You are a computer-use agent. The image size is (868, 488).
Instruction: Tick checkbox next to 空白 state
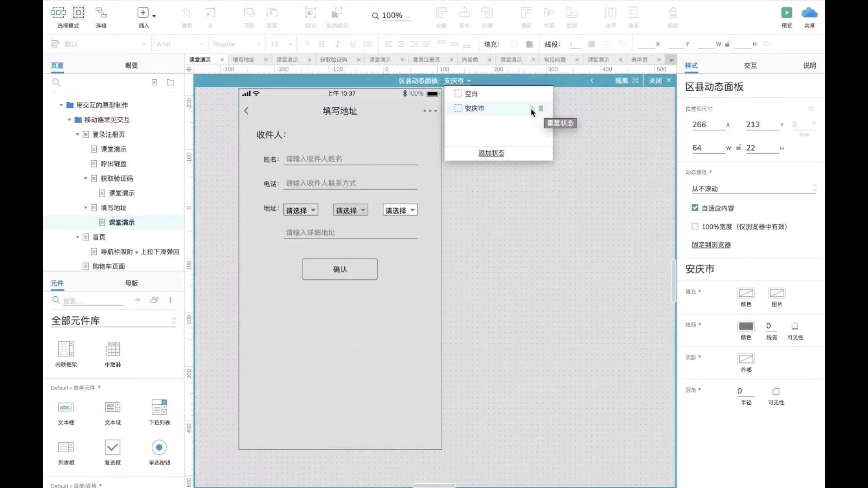click(x=458, y=94)
